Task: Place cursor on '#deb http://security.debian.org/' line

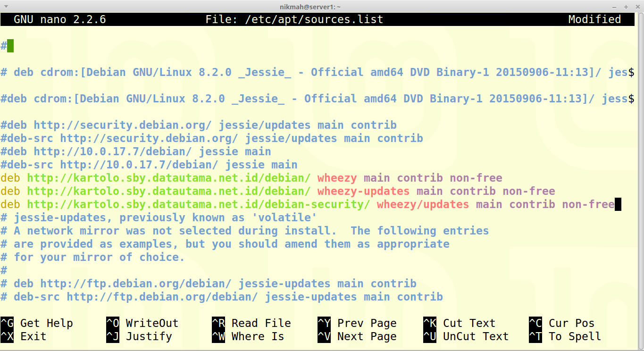Action: click(x=199, y=125)
